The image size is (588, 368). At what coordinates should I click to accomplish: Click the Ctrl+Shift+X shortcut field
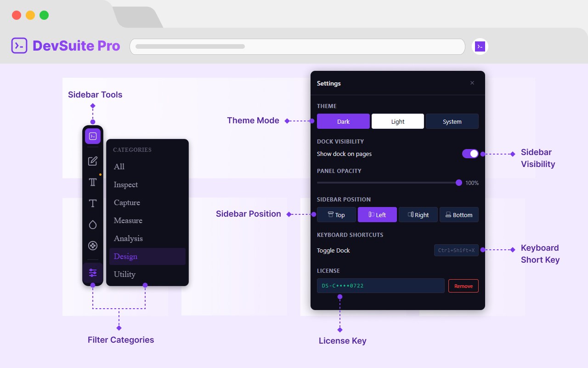pyautogui.click(x=456, y=250)
